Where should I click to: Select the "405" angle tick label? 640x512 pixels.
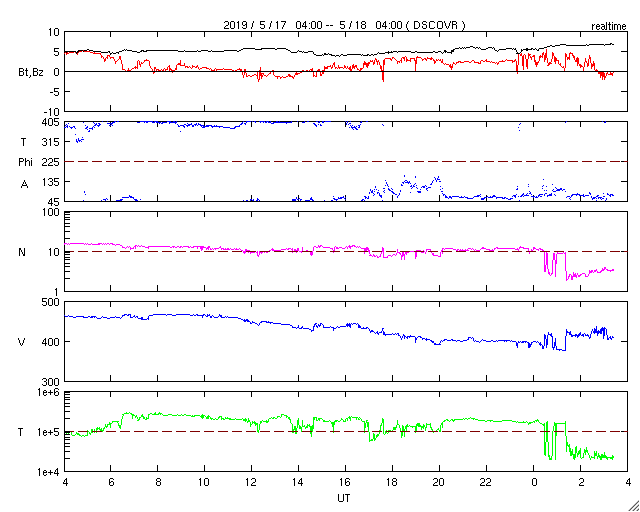coord(52,122)
